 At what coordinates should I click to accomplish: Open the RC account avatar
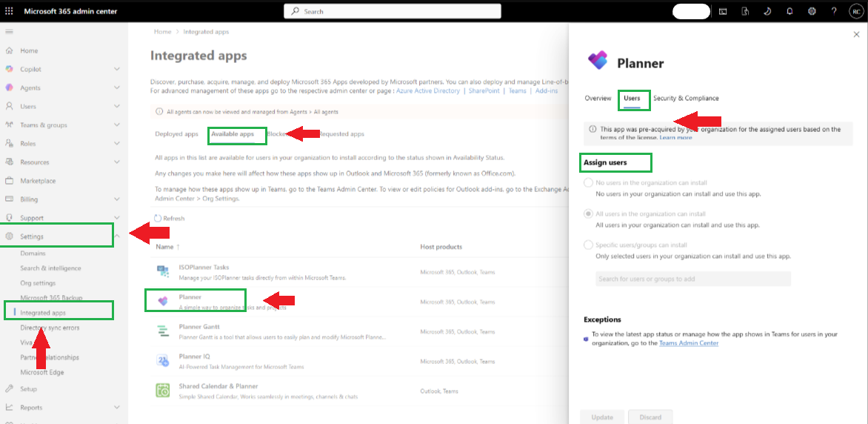[x=855, y=11]
